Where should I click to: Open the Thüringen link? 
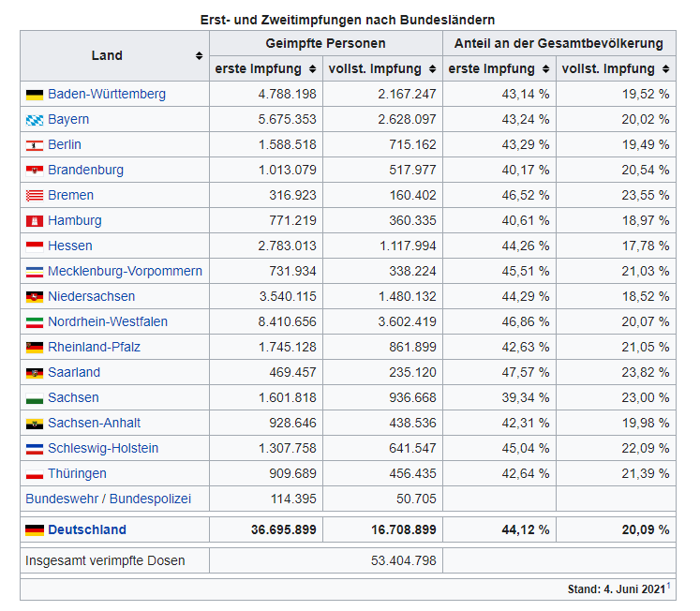pyautogui.click(x=77, y=473)
